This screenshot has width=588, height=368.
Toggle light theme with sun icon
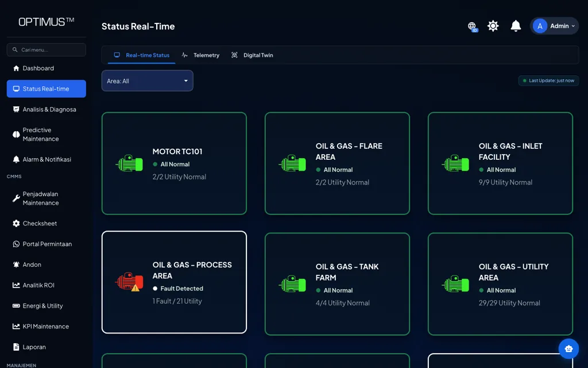click(493, 26)
